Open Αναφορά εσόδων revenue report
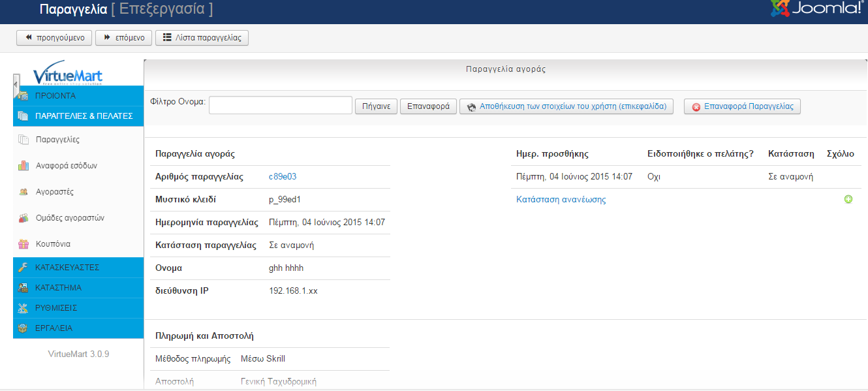Image resolution: width=868 pixels, height=391 pixels. [67, 166]
